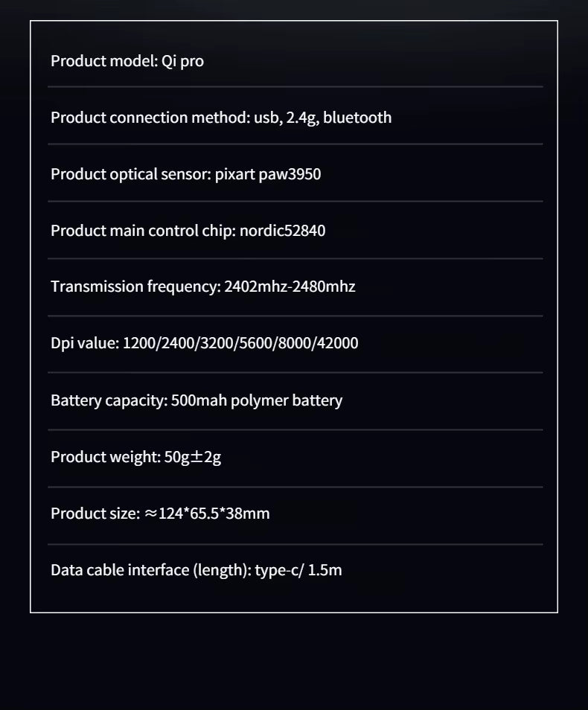Screen dimensions: 588x710
Task: Click the "Product weight" label
Action: coord(104,457)
